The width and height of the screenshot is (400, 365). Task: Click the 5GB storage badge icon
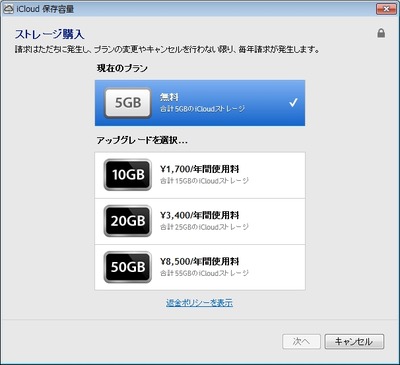(128, 103)
